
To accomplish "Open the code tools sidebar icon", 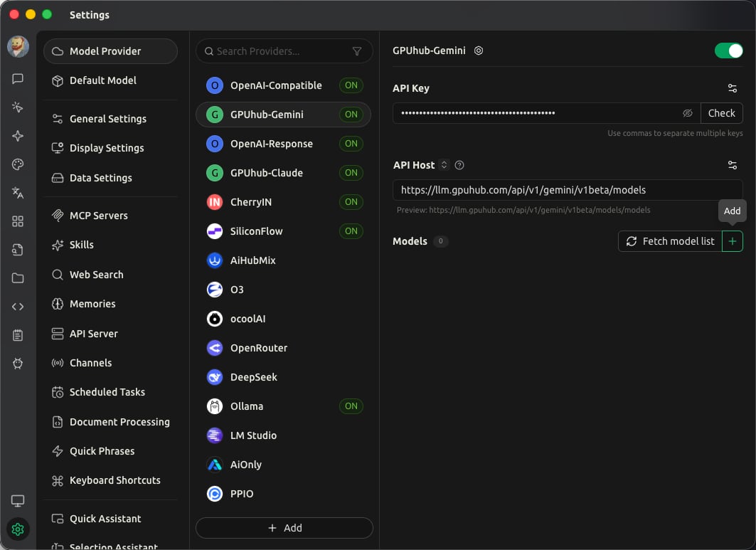I will (18, 307).
